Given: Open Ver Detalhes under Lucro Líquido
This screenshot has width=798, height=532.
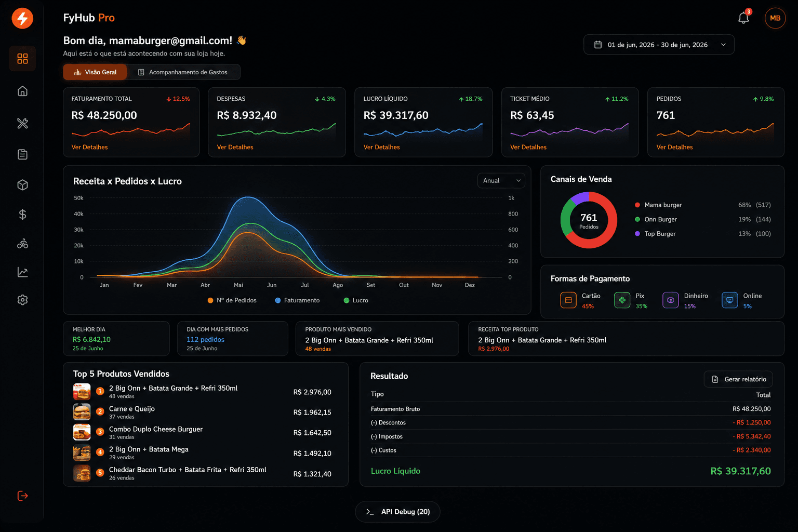Looking at the screenshot, I should pos(382,147).
